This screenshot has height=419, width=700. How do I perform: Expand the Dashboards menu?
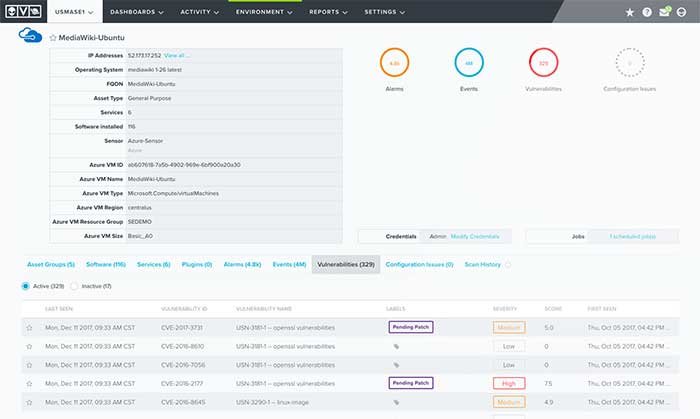click(137, 12)
